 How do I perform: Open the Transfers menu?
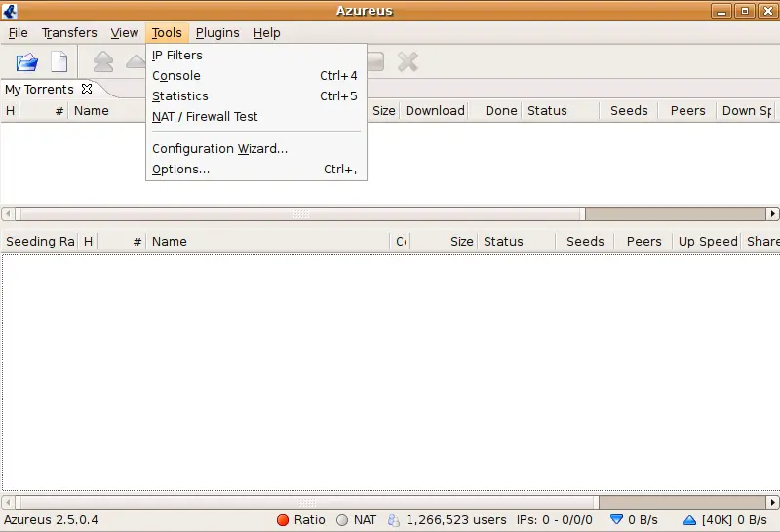[69, 33]
